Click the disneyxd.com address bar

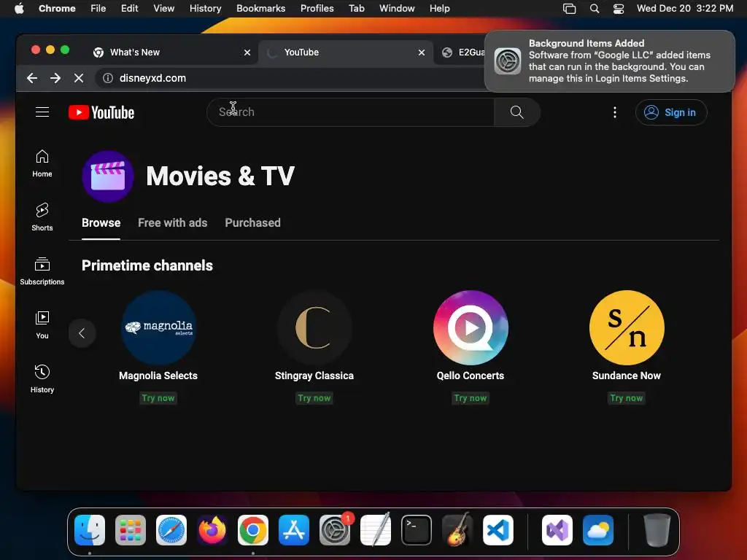click(x=290, y=78)
